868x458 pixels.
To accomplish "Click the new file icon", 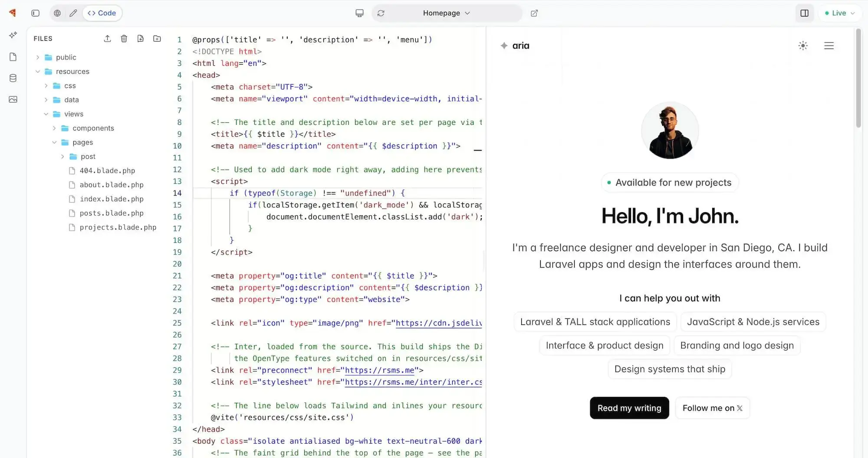I will click(141, 39).
